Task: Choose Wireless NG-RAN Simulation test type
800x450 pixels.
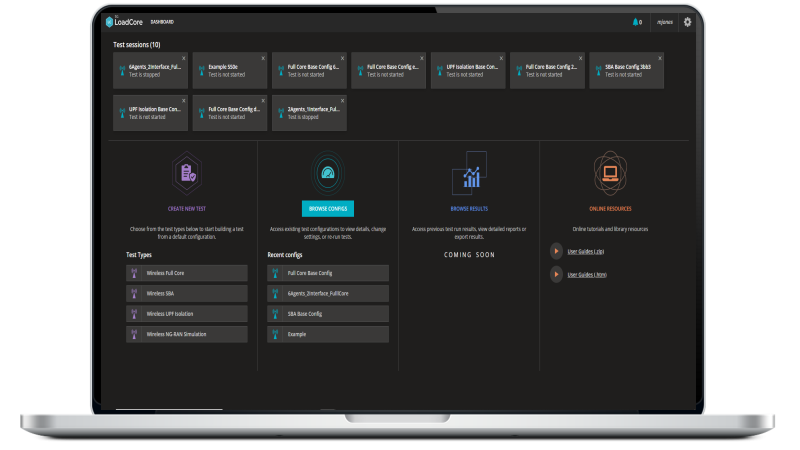Action: point(187,334)
